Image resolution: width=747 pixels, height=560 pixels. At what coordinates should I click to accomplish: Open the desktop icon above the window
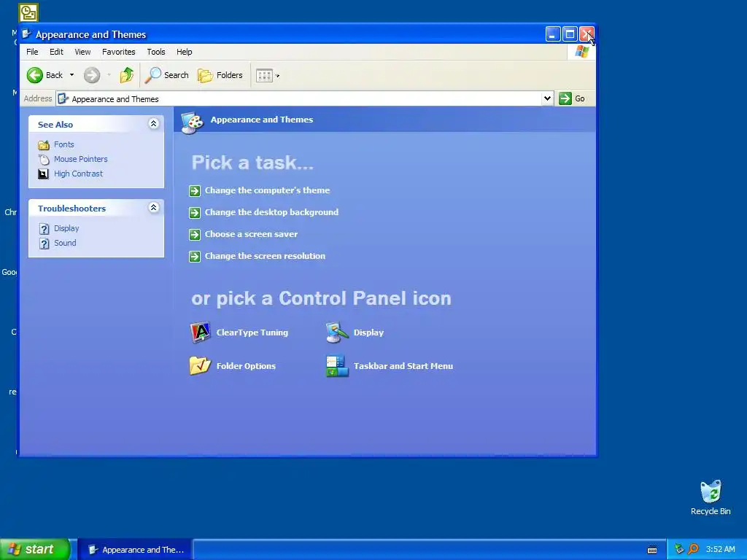tap(28, 13)
